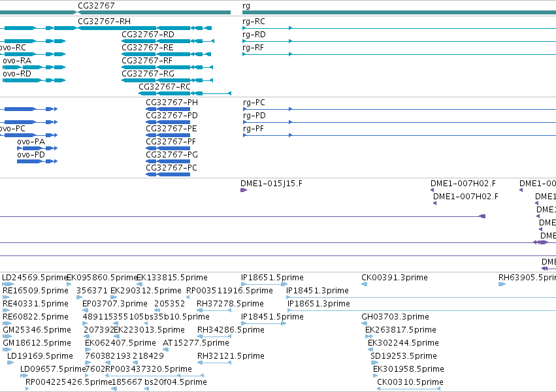Select the ovo-RD transcript
The height and width of the screenshot is (392, 556).
pos(34,80)
